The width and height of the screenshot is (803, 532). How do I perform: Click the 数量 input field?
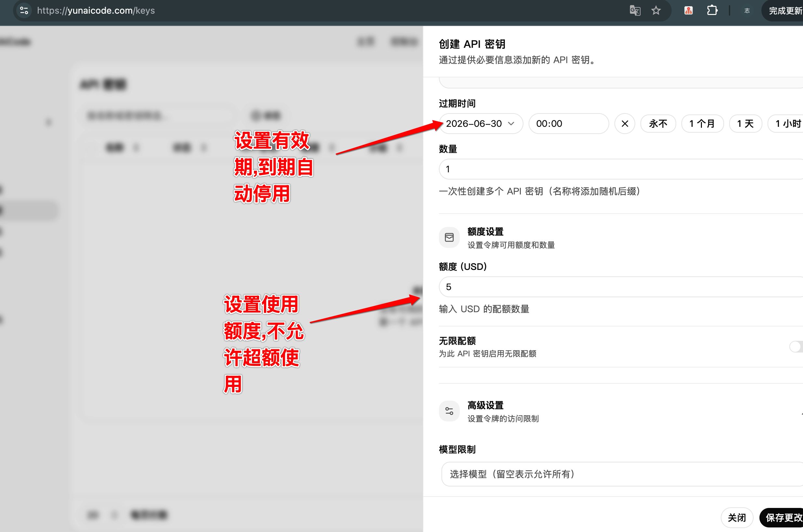pyautogui.click(x=621, y=169)
